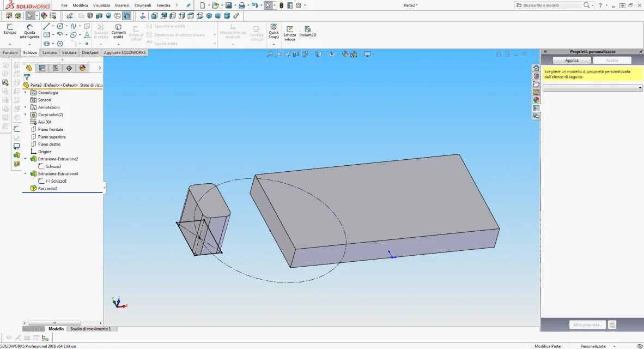
Task: Open Quick Snaps tool
Action: tap(274, 31)
